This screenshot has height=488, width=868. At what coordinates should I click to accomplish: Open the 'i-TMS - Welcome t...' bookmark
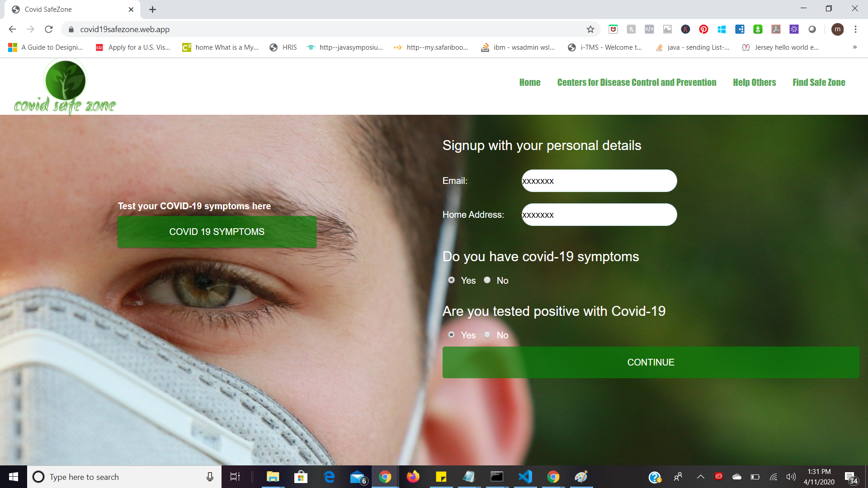(605, 47)
